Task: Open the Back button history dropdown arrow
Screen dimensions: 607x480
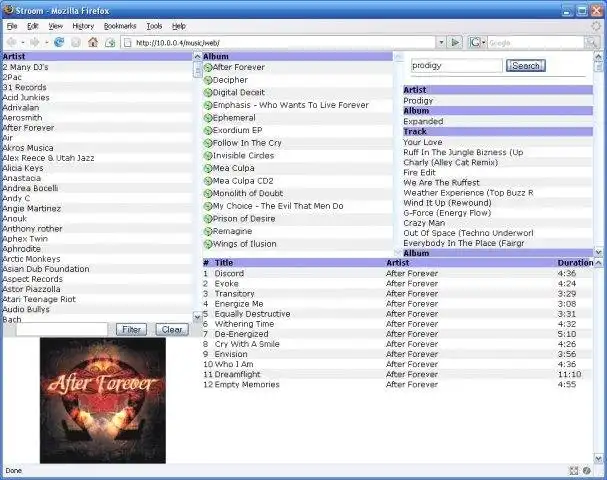Action: point(23,42)
